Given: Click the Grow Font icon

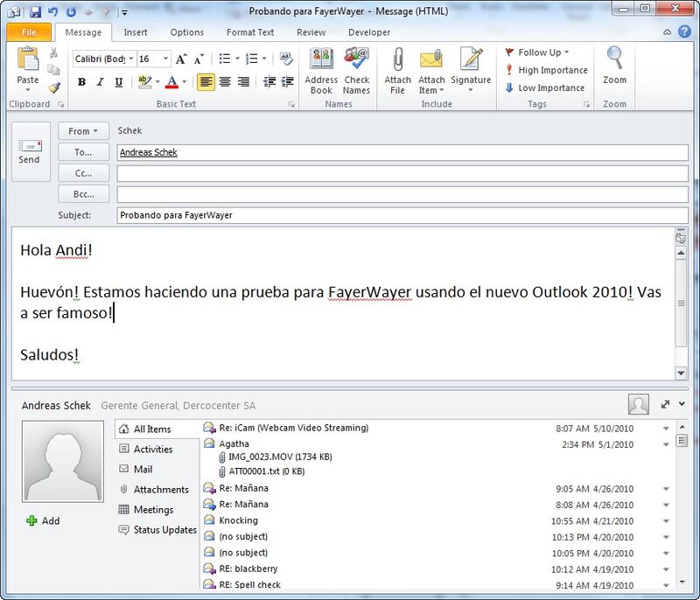Looking at the screenshot, I should coord(181,59).
